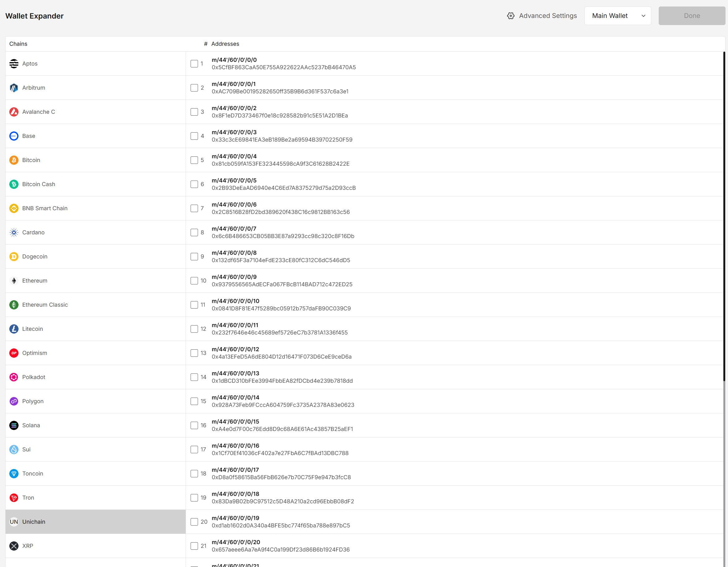
Task: Check address number 20 checkbox
Action: [194, 522]
